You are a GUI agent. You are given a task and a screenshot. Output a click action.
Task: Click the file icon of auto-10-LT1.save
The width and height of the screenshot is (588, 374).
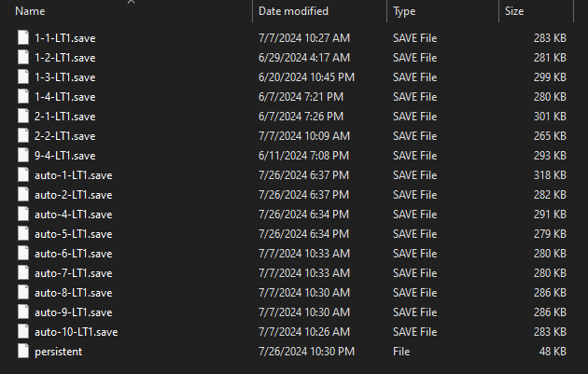(23, 331)
